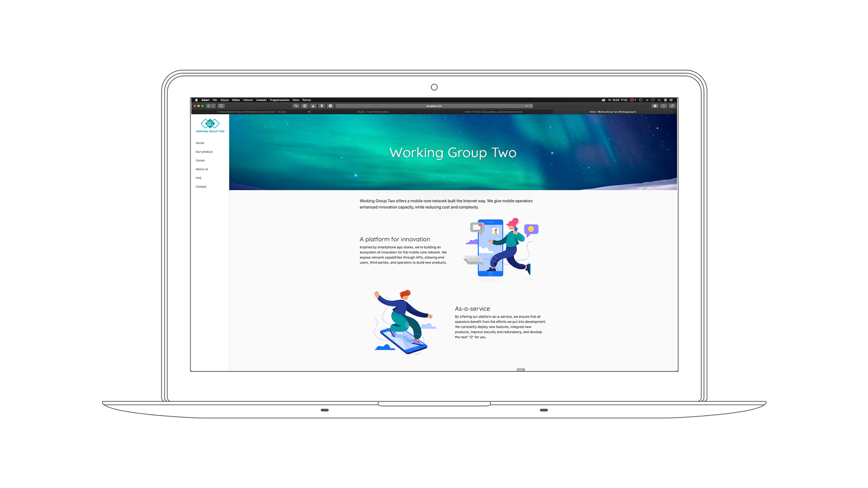This screenshot has width=868, height=488.
Task: Open the Safari menu
Action: click(205, 100)
